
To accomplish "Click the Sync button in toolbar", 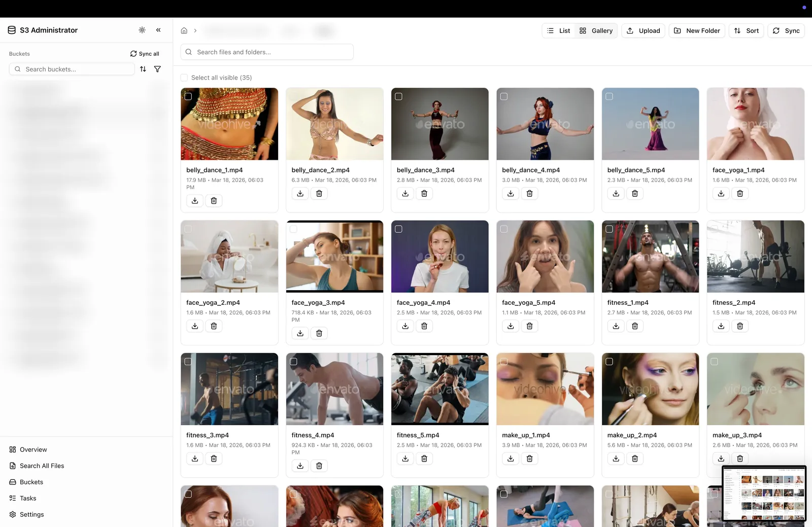I will pyautogui.click(x=786, y=30).
